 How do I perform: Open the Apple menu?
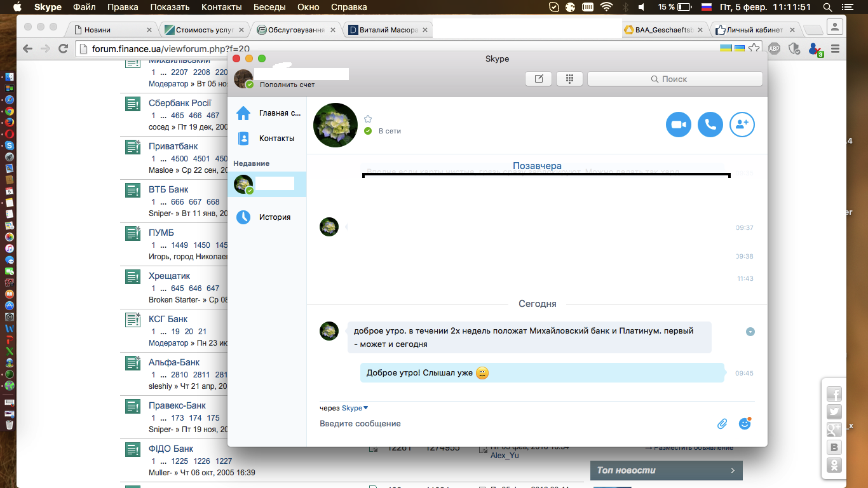[17, 7]
